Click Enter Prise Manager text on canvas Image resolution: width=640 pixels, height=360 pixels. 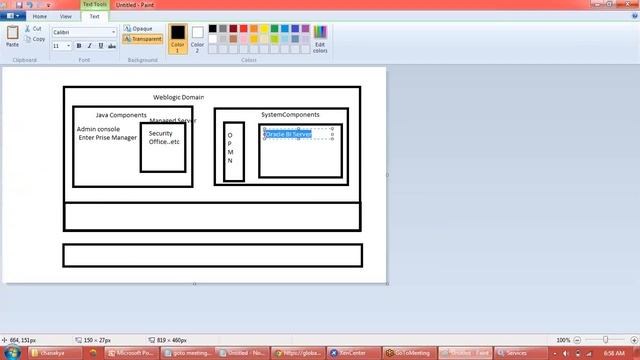pos(108,138)
